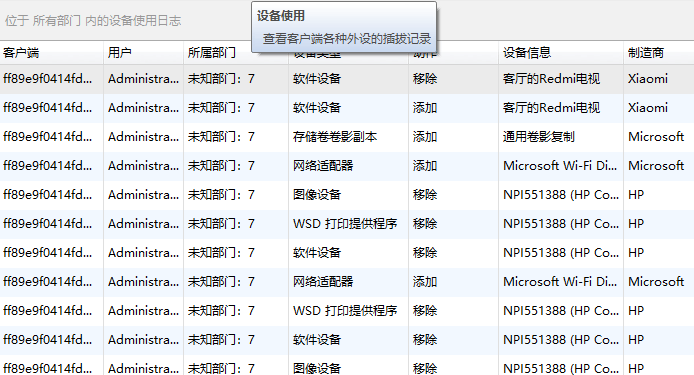This screenshot has height=375, width=694.
Task: Select the first 图像设备 移除 row
Action: pos(347,195)
